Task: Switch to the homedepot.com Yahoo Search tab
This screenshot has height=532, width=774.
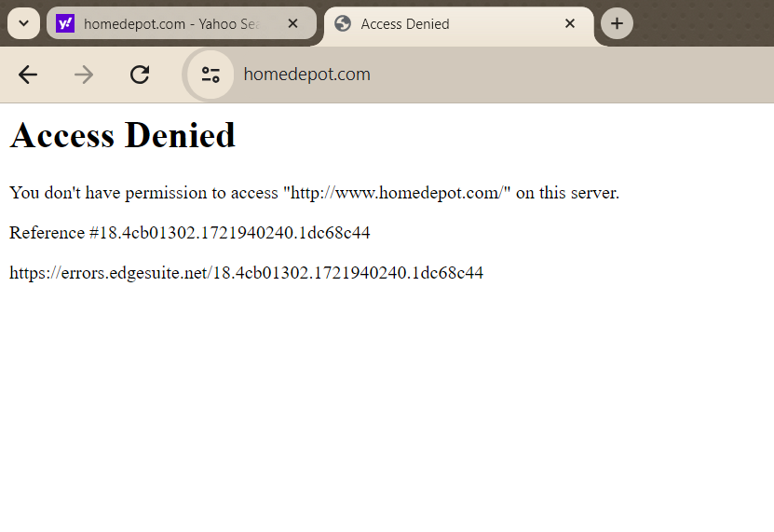Action: [x=182, y=23]
